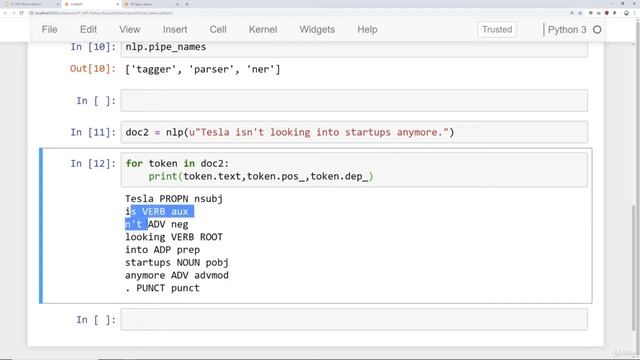Open the new tab plus button
This screenshot has height=360, width=640.
coord(187,4)
